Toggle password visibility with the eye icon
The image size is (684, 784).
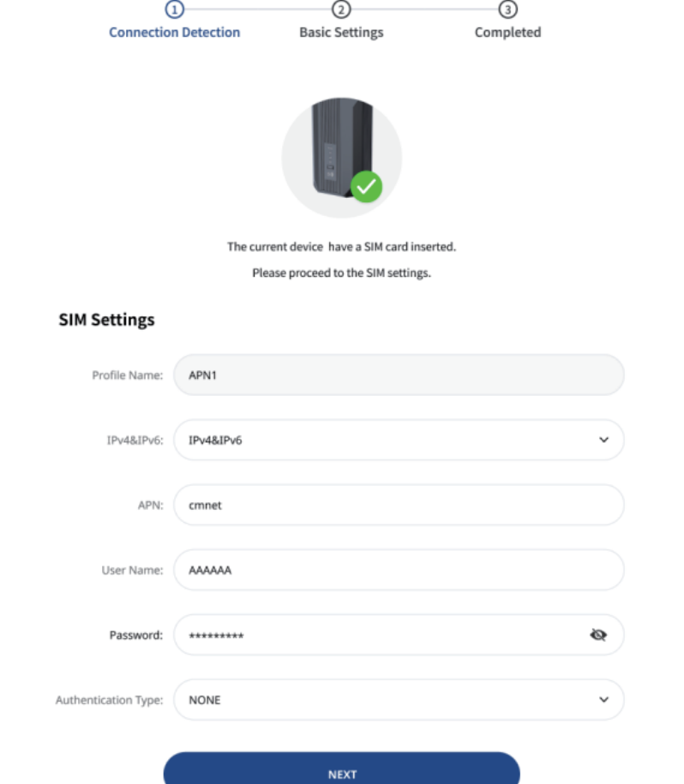pos(598,635)
